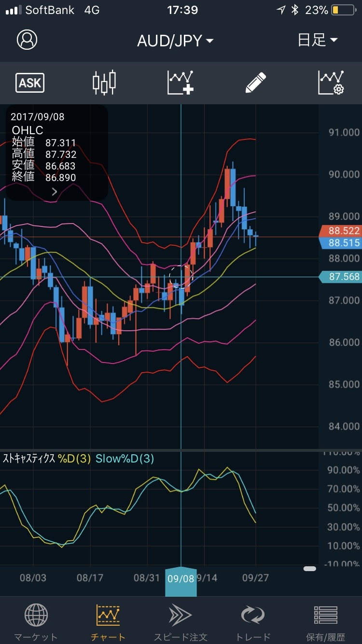Tap the blue 88.515 bid price label
The height and width of the screenshot is (644, 362).
pos(340,243)
